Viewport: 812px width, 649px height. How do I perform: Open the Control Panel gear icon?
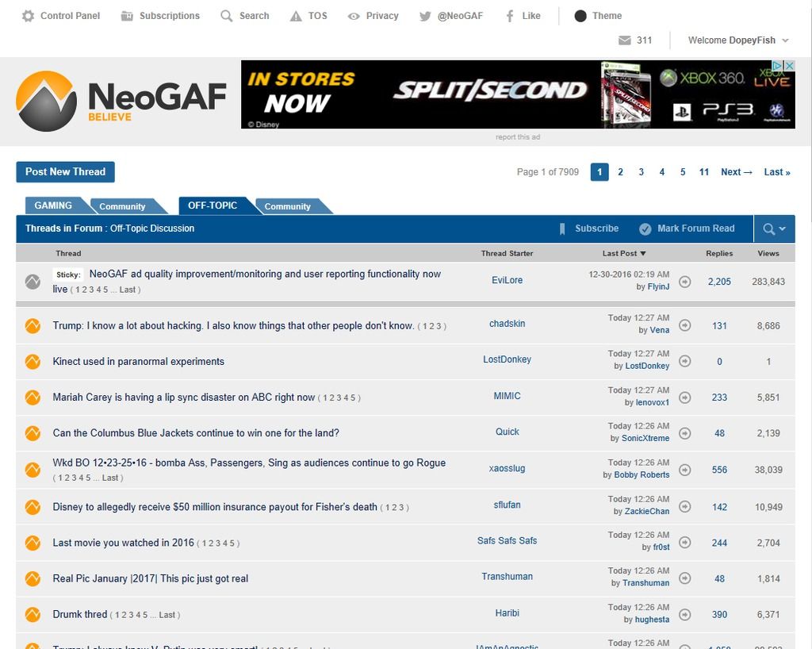28,16
